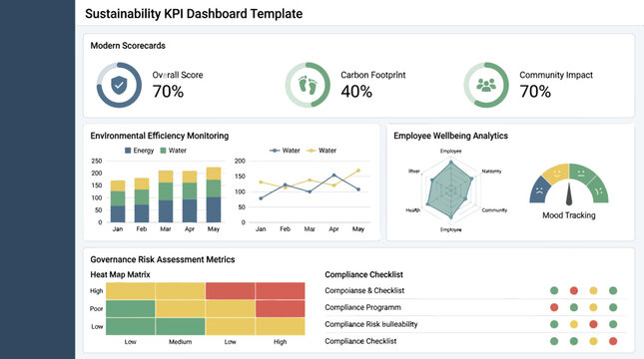Click the blue Water line legend marker
This screenshot has width=644, height=359.
pyautogui.click(x=275, y=151)
